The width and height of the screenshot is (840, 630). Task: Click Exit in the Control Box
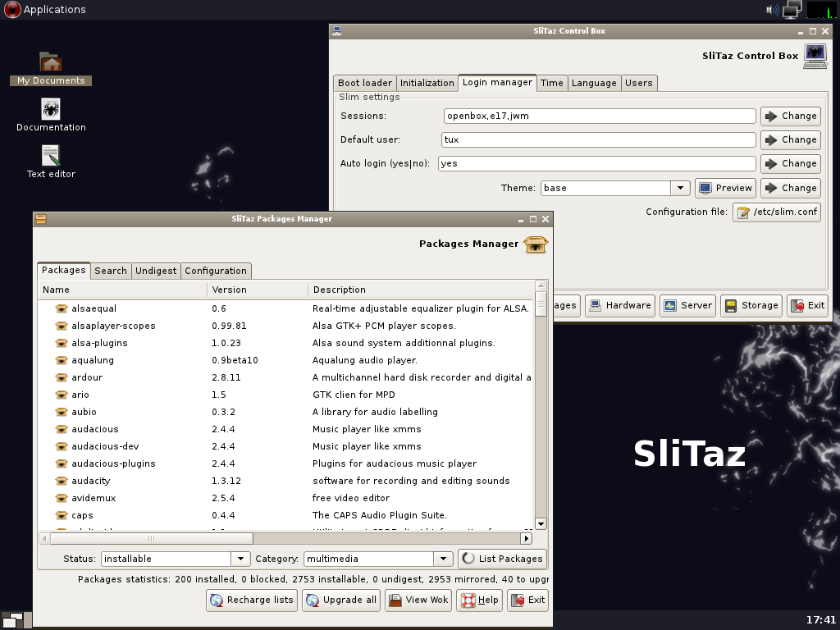(x=808, y=305)
